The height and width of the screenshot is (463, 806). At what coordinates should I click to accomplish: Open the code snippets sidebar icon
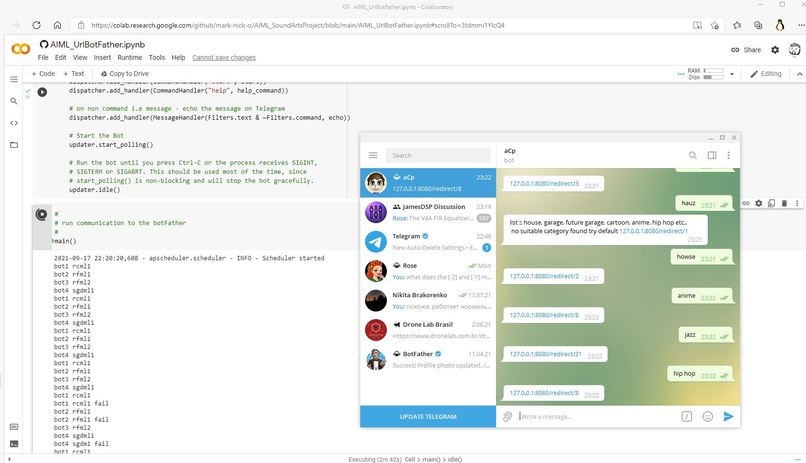(x=14, y=123)
